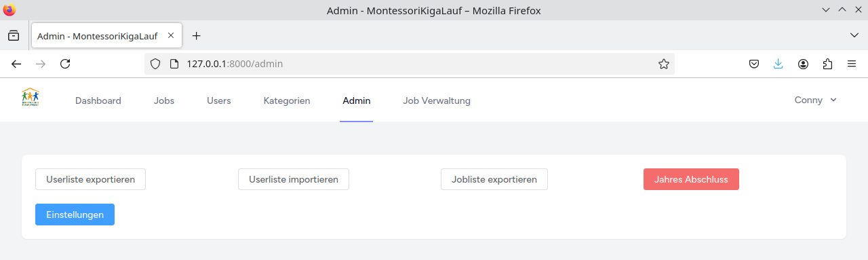The height and width of the screenshot is (260, 868).
Task: Open a new browser tab
Action: (197, 35)
